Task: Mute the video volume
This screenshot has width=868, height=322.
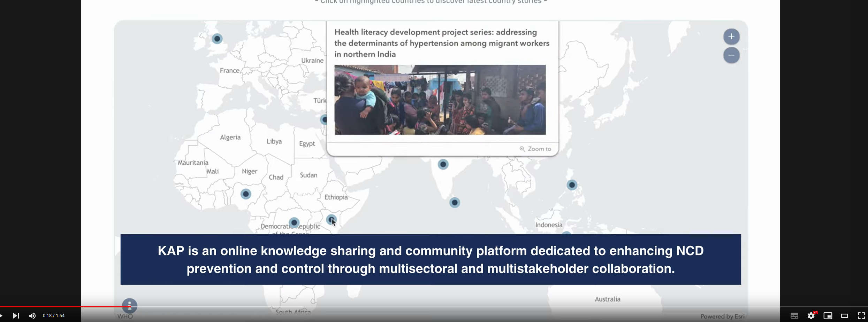Action: click(x=32, y=316)
